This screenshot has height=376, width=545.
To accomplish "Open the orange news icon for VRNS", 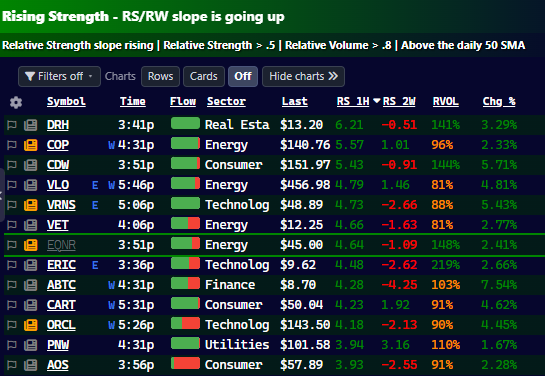I will click(31, 205).
